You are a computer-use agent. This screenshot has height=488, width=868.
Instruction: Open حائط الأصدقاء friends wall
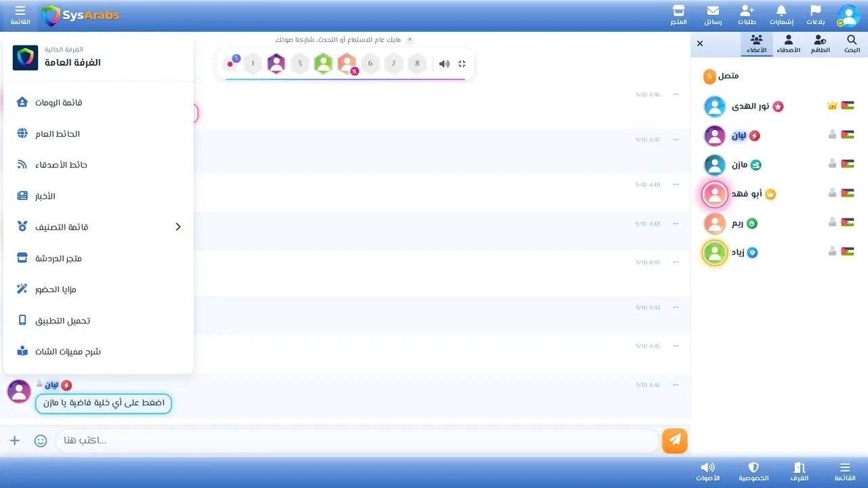click(98, 165)
